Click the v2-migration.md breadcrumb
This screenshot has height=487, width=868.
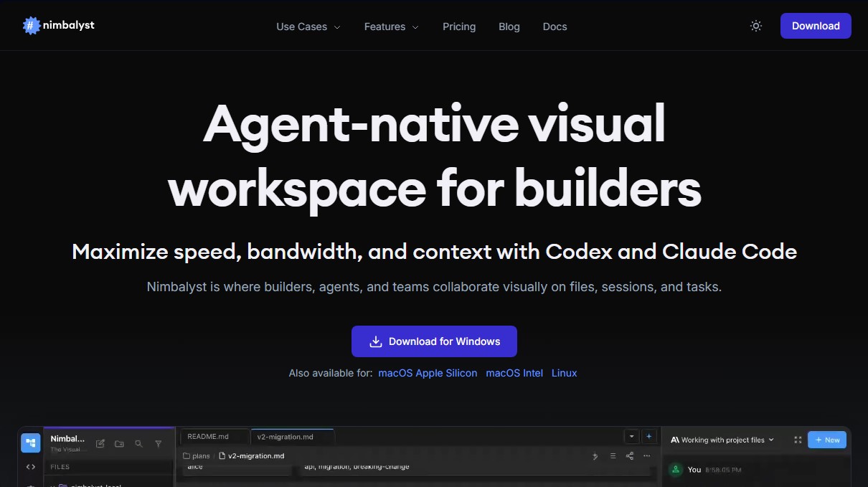[x=251, y=455]
